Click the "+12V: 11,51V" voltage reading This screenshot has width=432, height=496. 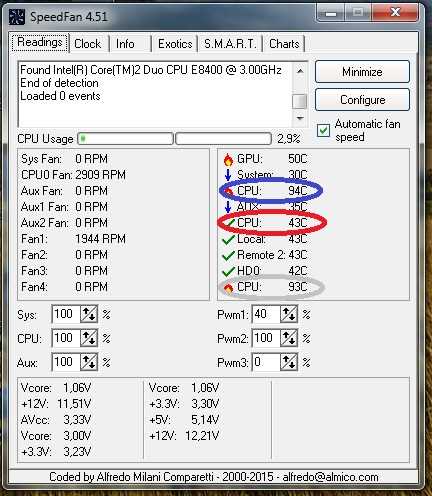point(56,404)
